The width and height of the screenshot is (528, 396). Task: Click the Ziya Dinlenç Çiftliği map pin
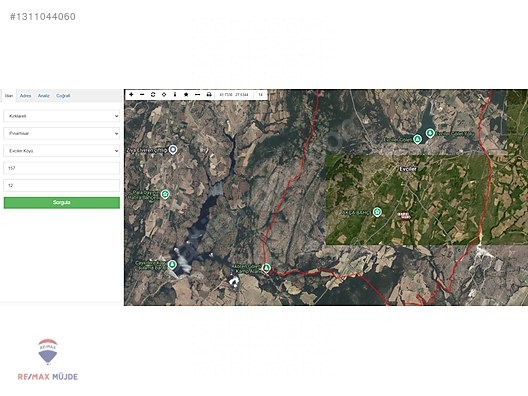click(x=173, y=149)
